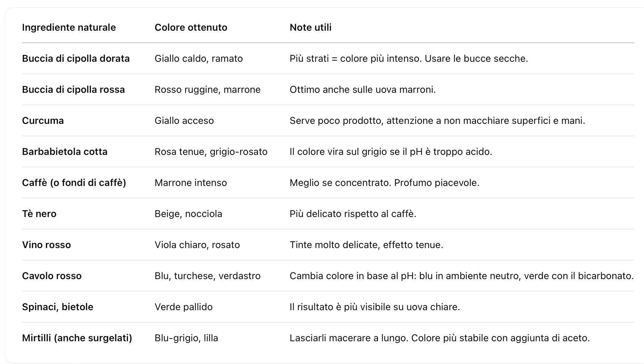Select the 'Mirtilli (anche surgelati)' cell

point(77,338)
